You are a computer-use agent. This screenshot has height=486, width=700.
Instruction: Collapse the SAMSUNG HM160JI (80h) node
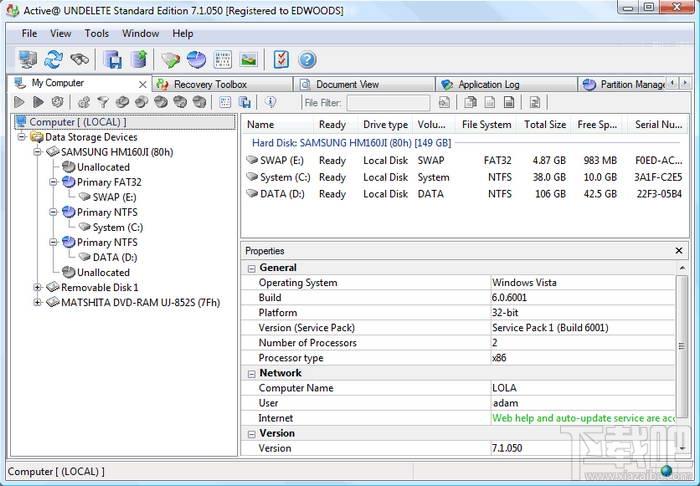point(38,152)
